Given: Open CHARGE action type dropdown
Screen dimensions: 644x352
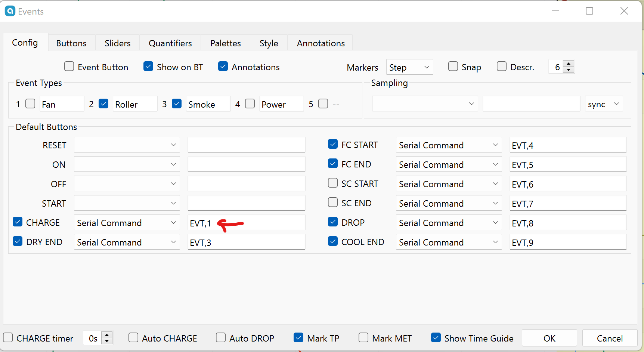Looking at the screenshot, I should pyautogui.click(x=127, y=223).
